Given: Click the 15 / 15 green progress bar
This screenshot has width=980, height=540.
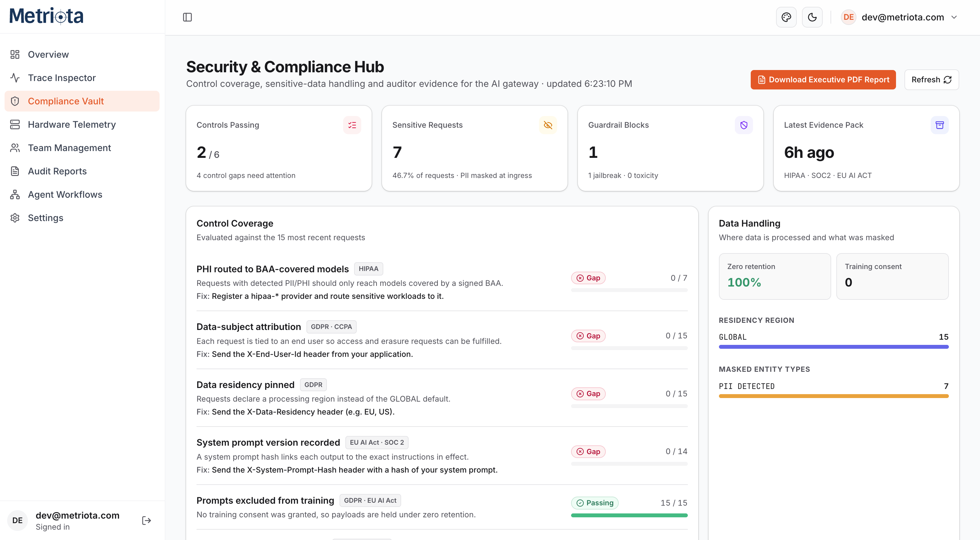Looking at the screenshot, I should click(x=629, y=515).
